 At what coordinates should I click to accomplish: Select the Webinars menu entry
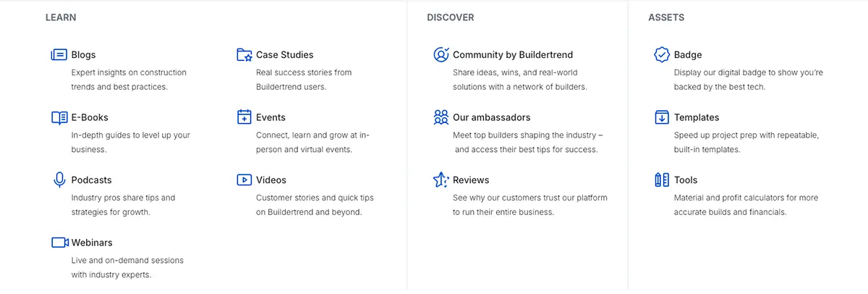(x=92, y=243)
